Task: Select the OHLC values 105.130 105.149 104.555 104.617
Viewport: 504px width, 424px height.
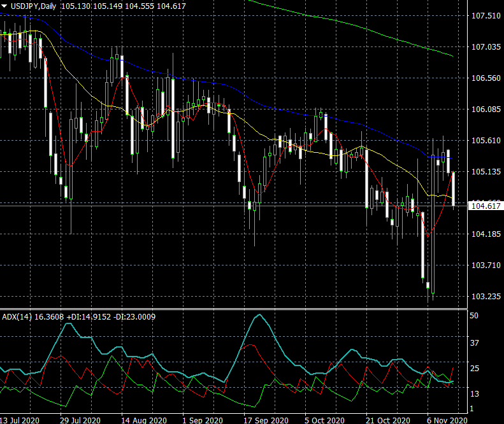Action: (x=124, y=6)
